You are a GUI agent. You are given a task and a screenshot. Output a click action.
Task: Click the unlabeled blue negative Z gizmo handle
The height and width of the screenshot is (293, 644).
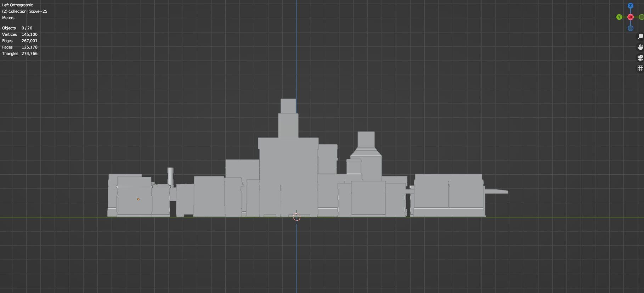pos(630,28)
